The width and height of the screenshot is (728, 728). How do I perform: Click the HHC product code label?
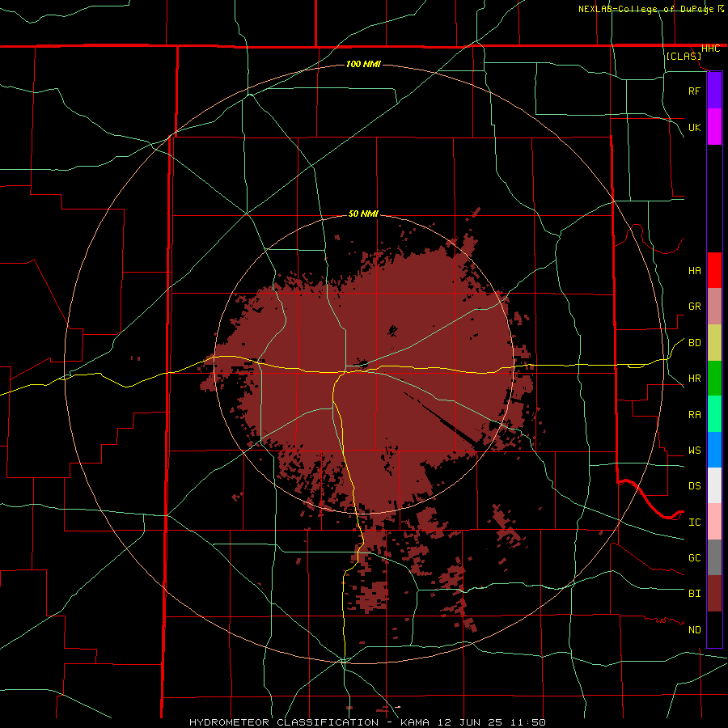pos(710,49)
